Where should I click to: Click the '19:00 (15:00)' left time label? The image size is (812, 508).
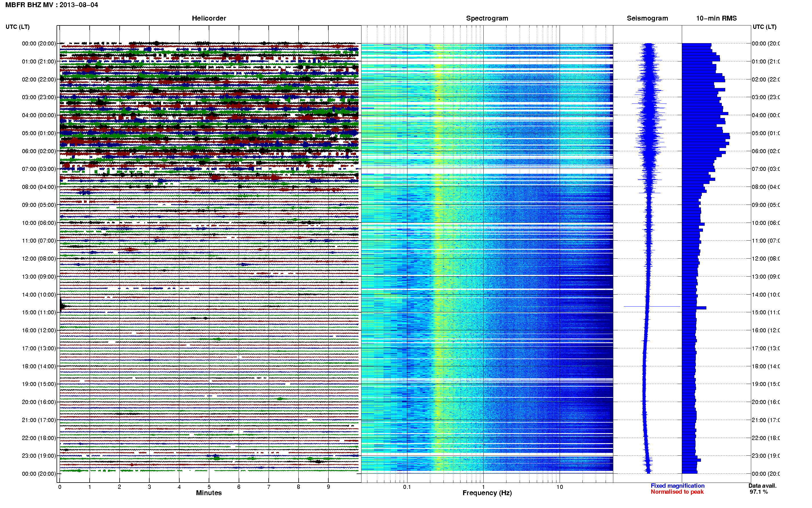tap(39, 384)
